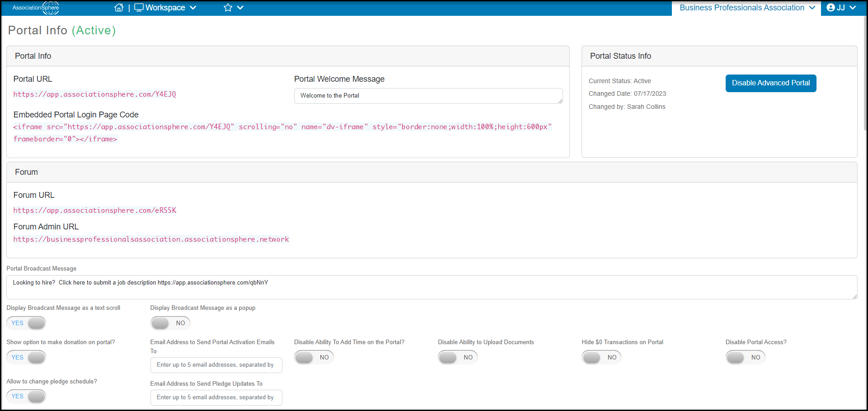Click the Portal Broadcast Message text area
Screen dimensions: 868x411
tap(432, 287)
